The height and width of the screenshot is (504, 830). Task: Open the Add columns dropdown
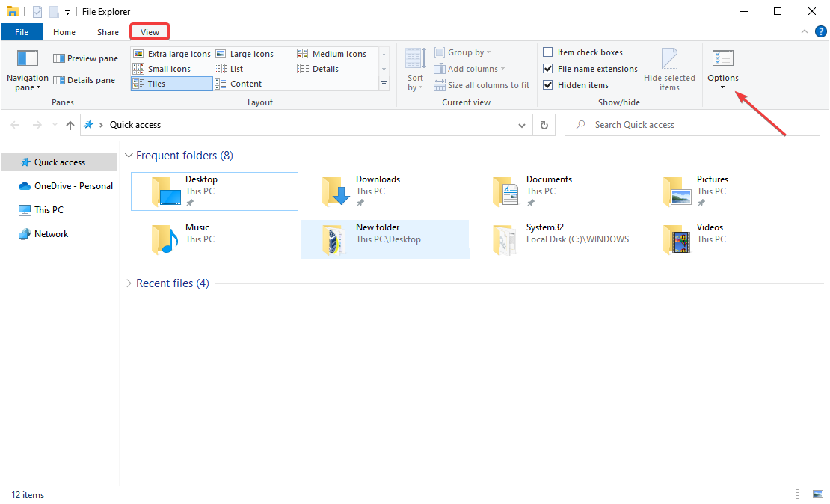(470, 69)
